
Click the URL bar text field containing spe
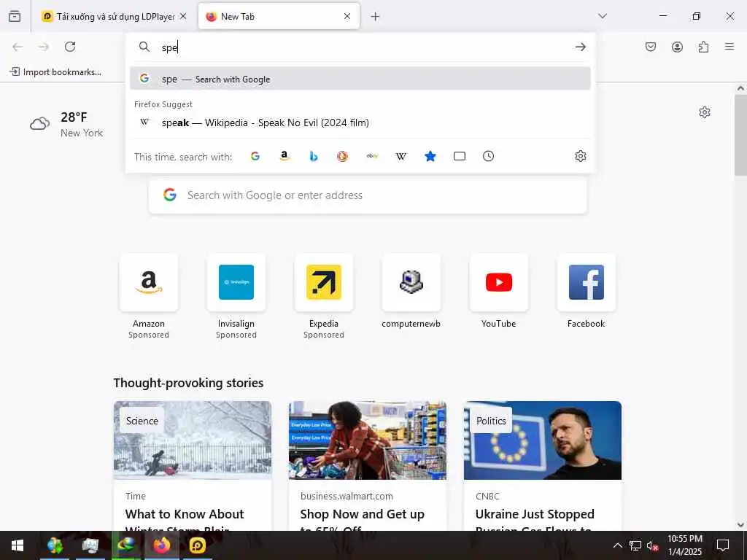point(362,47)
